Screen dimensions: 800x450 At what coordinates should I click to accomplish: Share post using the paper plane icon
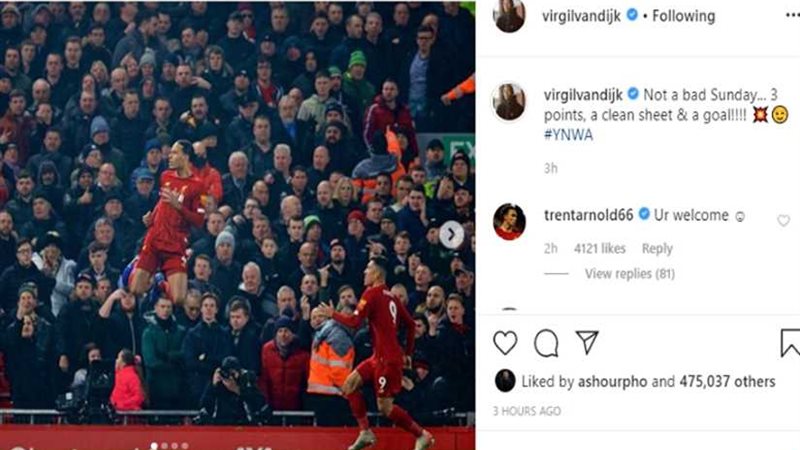coord(587,342)
